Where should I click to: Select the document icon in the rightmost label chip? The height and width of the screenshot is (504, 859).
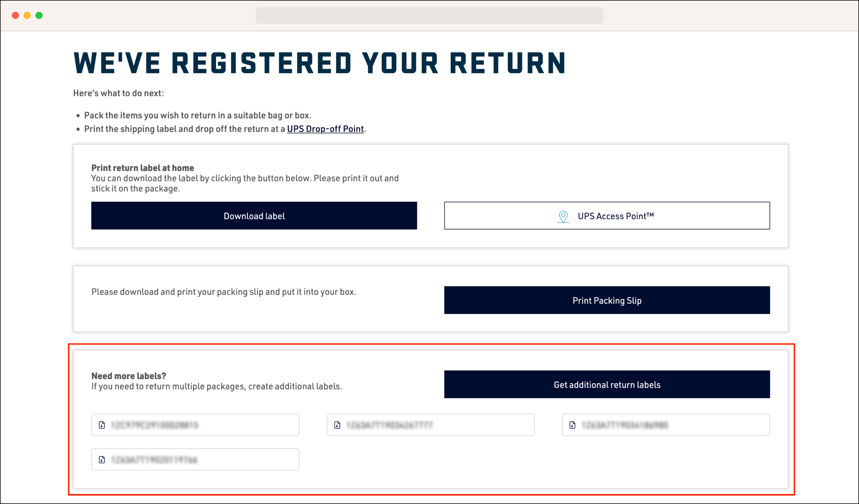572,425
